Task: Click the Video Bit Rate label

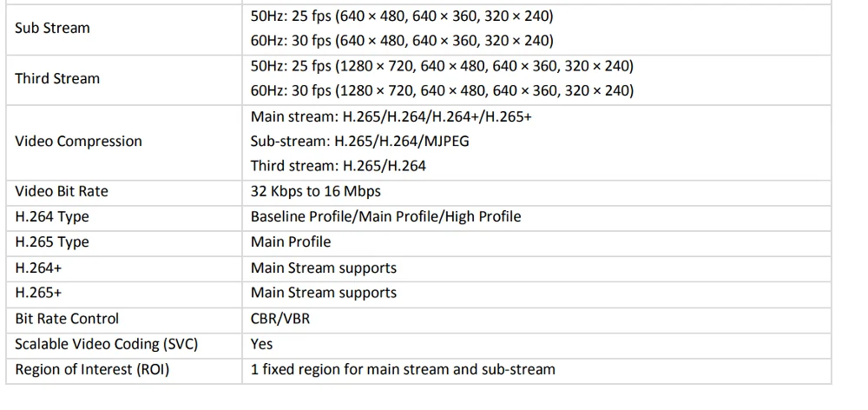Action: pos(62,191)
